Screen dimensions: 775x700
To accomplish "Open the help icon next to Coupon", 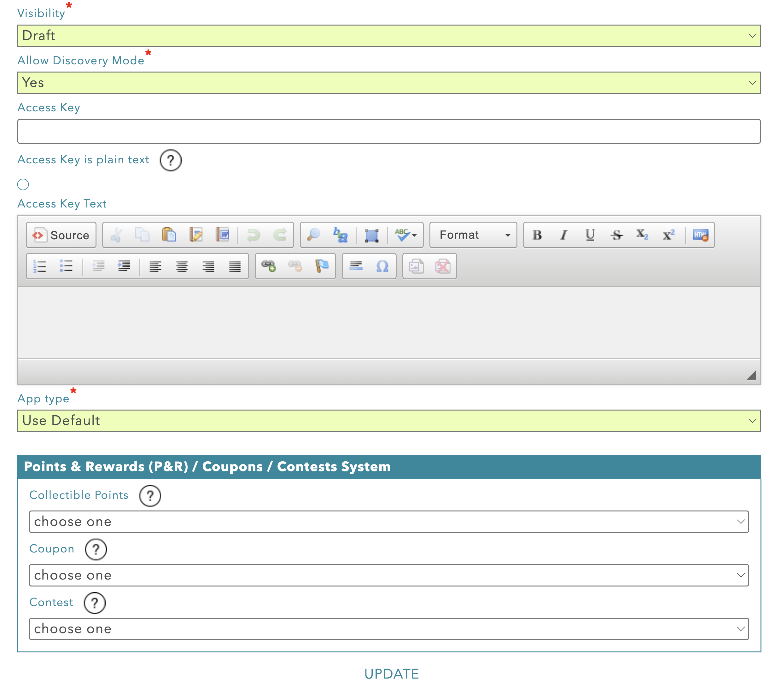I will 96,549.
